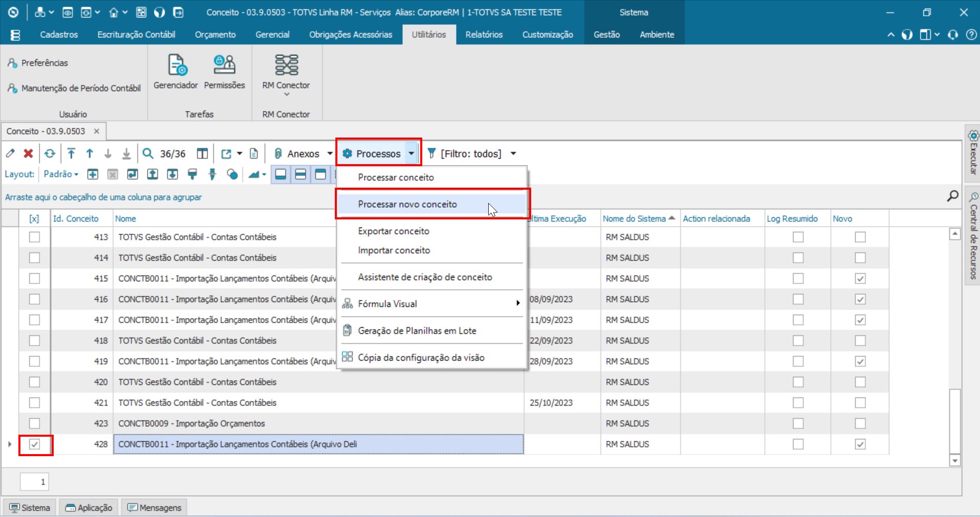The height and width of the screenshot is (517, 980).
Task: Select bottom panel view mode icon
Action: (281, 174)
